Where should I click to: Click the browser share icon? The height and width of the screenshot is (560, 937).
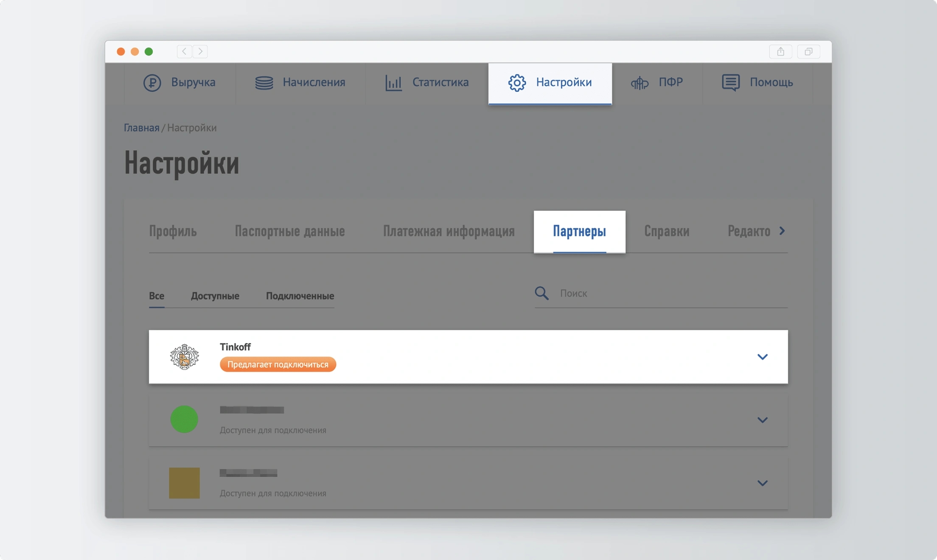click(780, 51)
